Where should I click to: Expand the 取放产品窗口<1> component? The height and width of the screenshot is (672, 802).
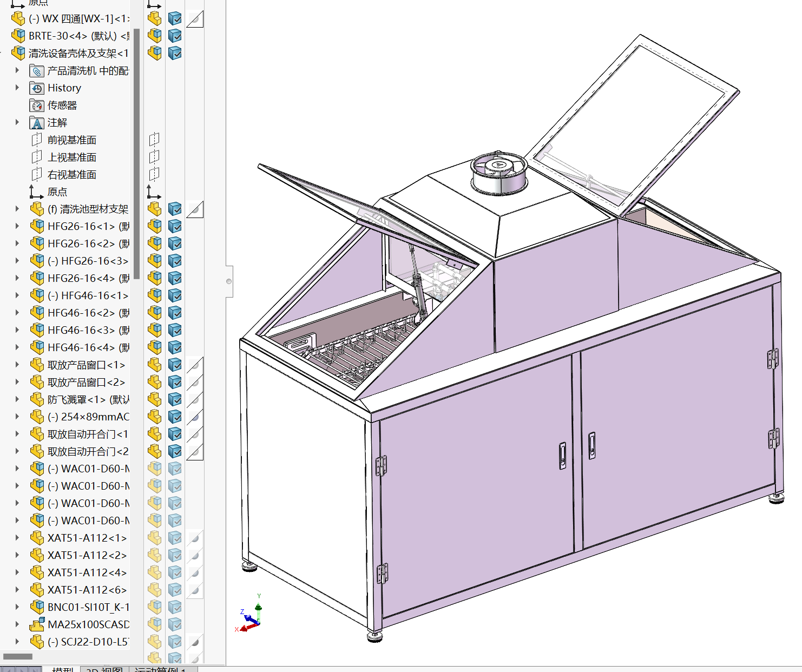(17, 365)
